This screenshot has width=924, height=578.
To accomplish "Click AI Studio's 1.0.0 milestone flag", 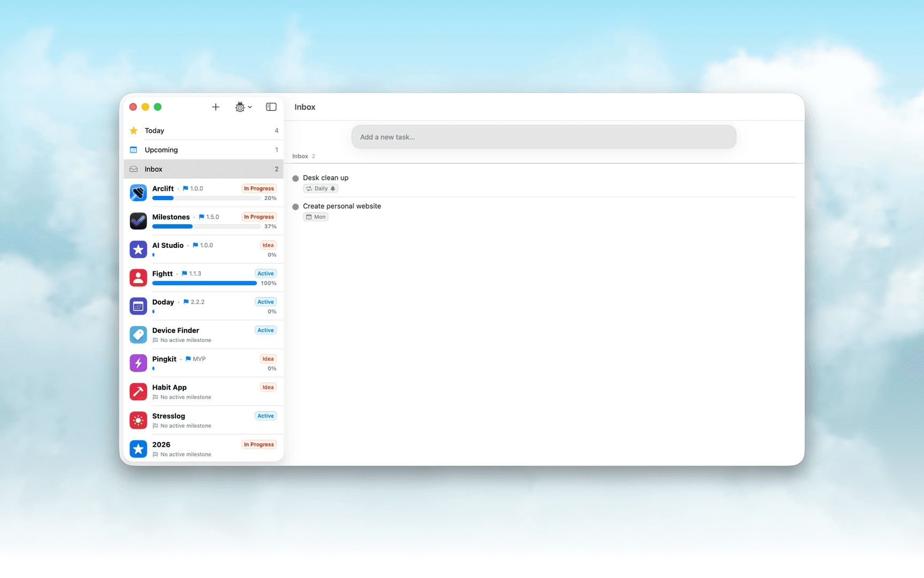I will point(203,245).
